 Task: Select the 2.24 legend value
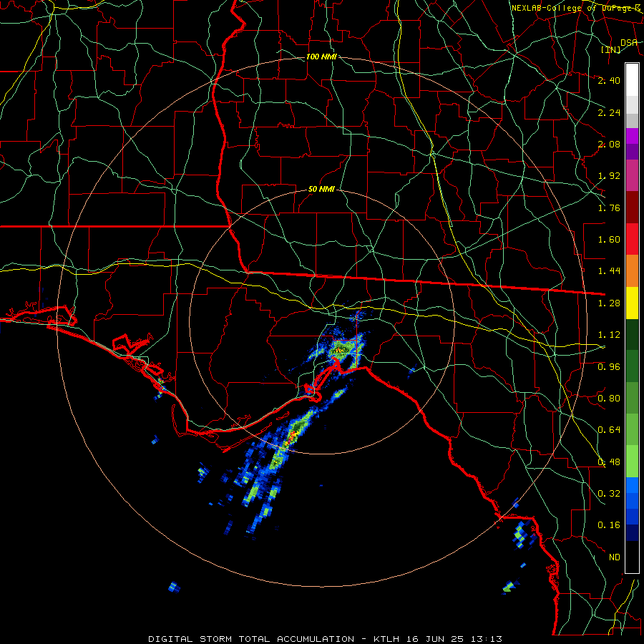coord(609,112)
